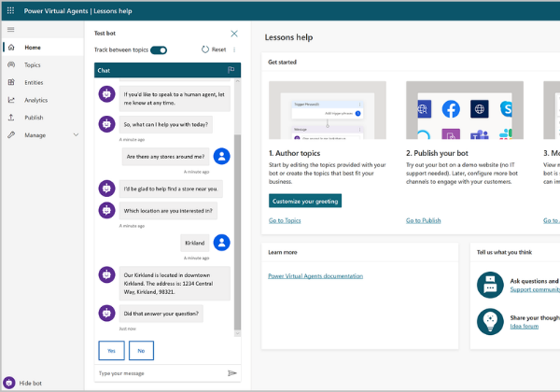Click the Customize your greeting button

(x=305, y=201)
